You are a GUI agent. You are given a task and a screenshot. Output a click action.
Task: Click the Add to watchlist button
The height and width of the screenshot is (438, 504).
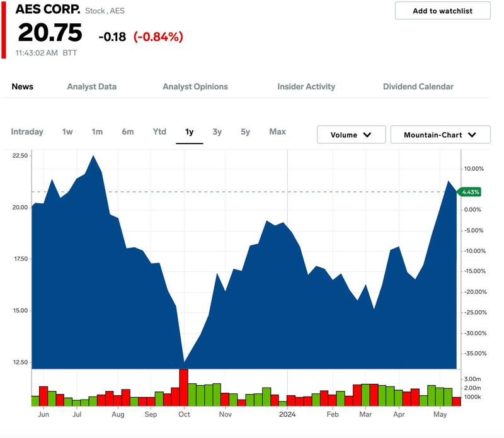(x=442, y=11)
